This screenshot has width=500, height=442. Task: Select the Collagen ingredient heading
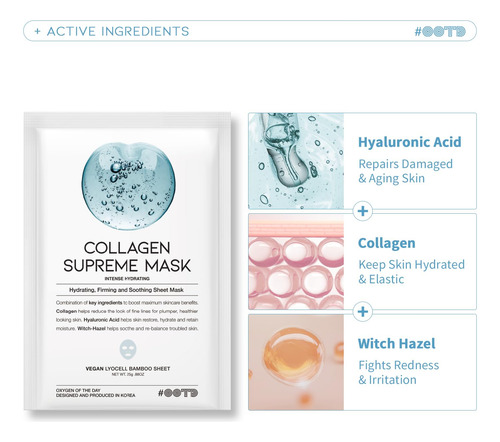tap(387, 243)
